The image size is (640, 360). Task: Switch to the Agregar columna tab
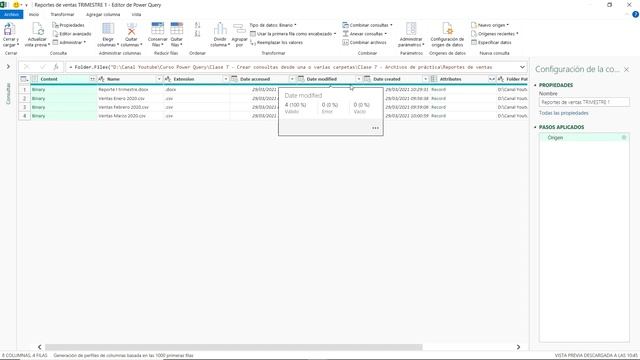point(103,14)
